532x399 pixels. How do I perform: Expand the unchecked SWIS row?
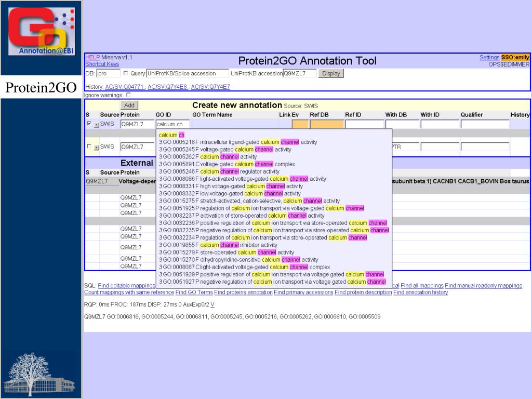tap(97, 148)
